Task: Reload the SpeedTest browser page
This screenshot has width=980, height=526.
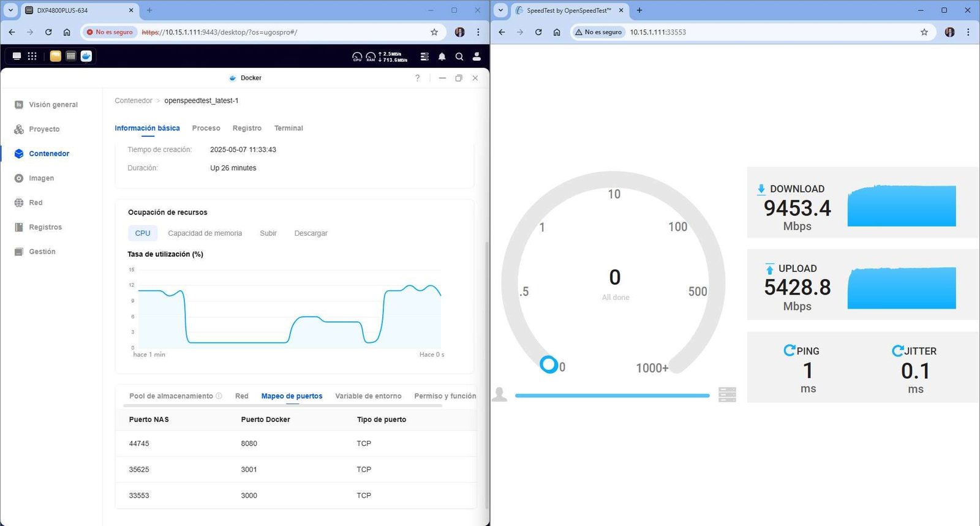Action: (x=538, y=32)
